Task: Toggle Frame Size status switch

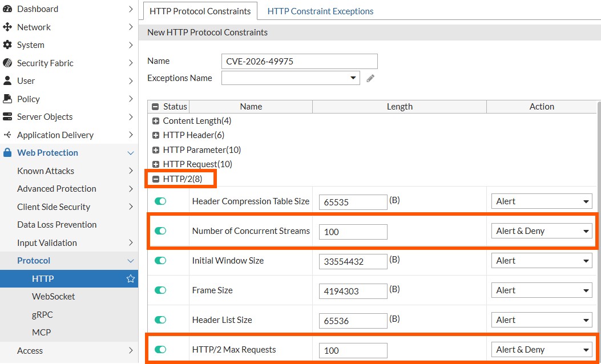Action: pyautogui.click(x=160, y=290)
